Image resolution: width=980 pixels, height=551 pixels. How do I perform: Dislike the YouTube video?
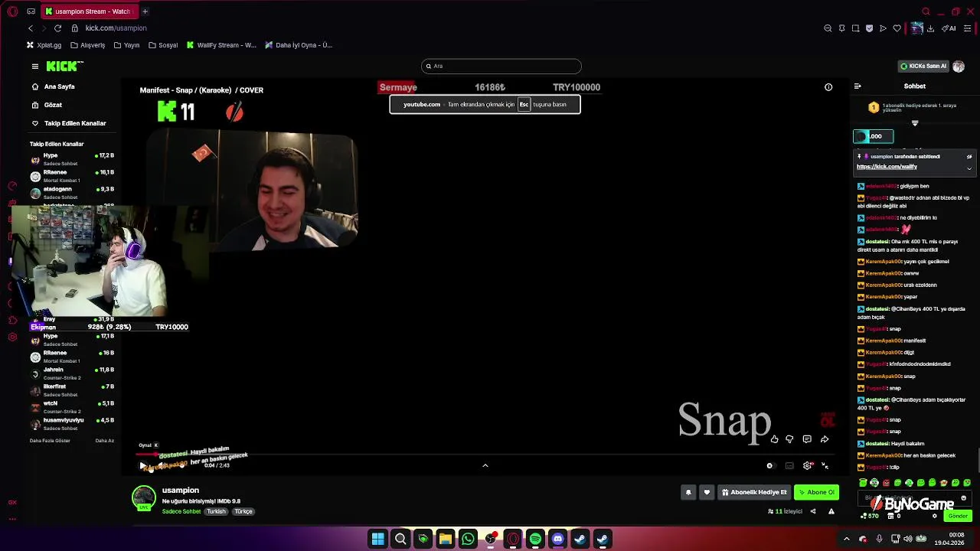(789, 439)
